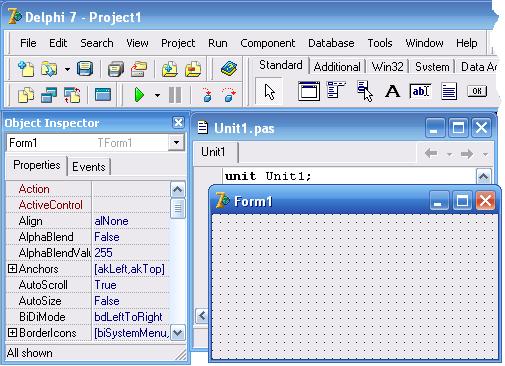Viewport: 505px width, 366px height.
Task: Click the code editor scroll left arrow
Action: coord(202,315)
